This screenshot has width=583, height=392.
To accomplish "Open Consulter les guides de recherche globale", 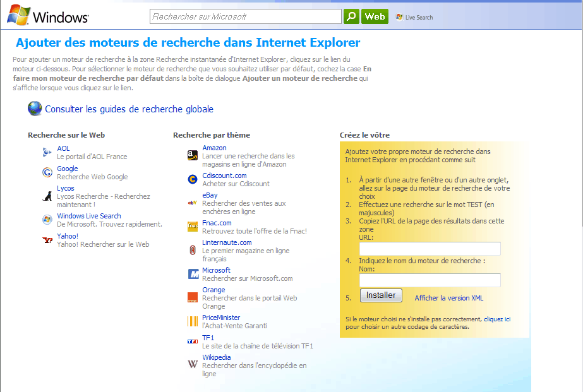I will 129,109.
